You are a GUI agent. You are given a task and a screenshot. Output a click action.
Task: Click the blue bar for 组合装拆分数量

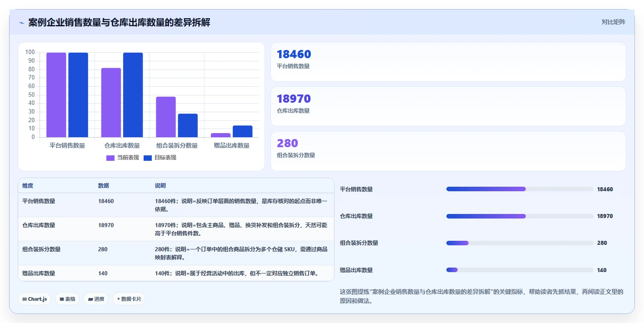188,125
